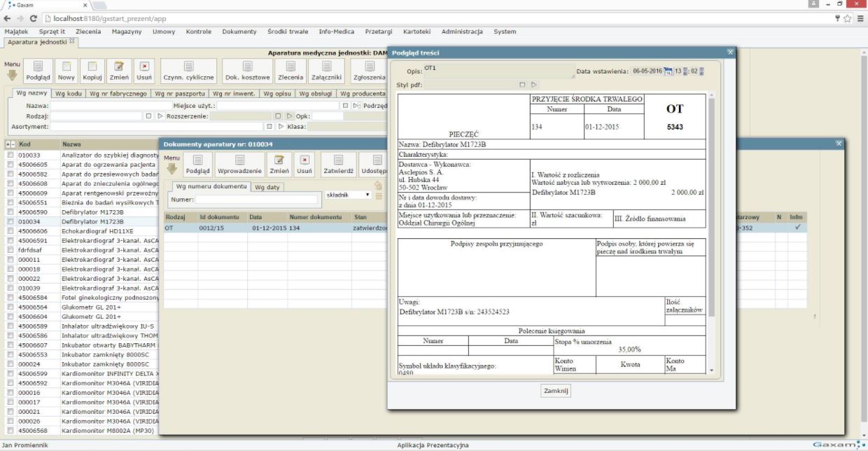The width and height of the screenshot is (868, 451).
Task: Click the Nowy toolbar icon
Action: [x=66, y=67]
